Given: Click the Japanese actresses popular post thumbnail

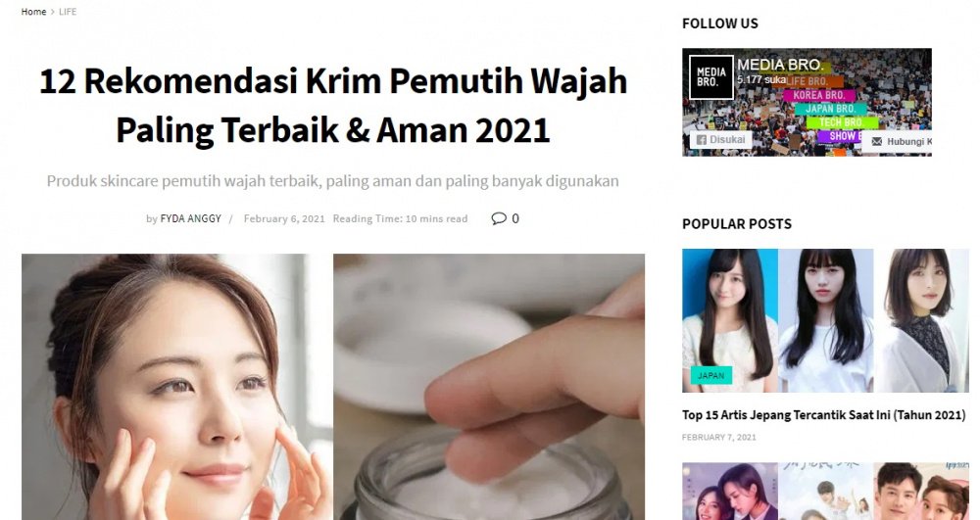Looking at the screenshot, I should click(x=825, y=321).
